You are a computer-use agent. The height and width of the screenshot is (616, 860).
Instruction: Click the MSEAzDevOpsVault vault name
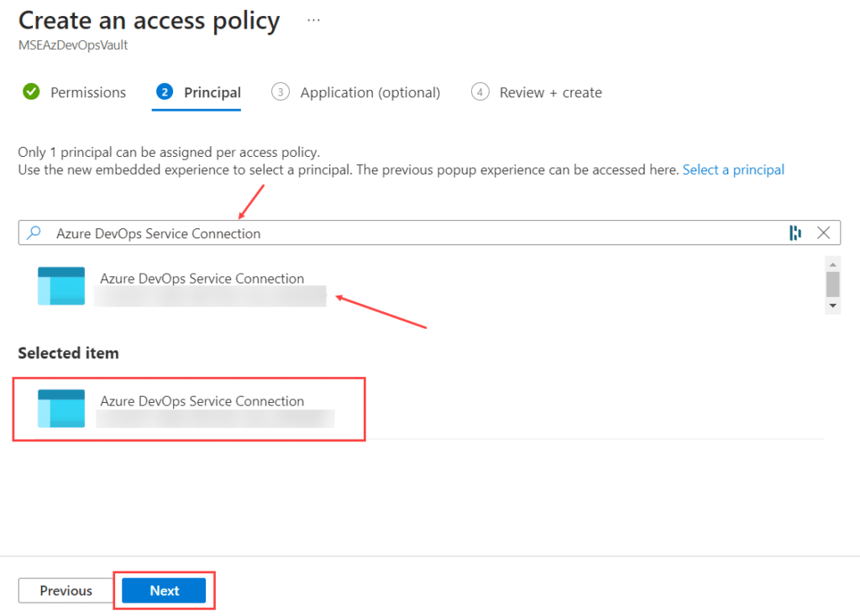[x=73, y=45]
